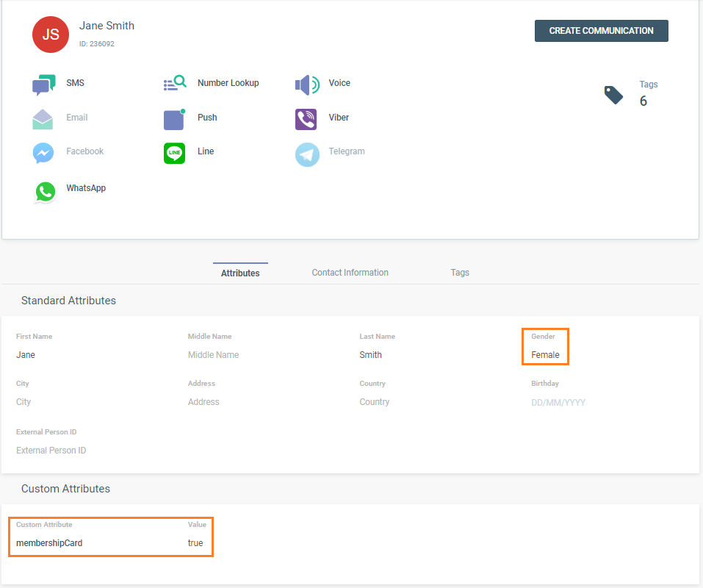Click the Facebook Messenger icon

[43, 153]
